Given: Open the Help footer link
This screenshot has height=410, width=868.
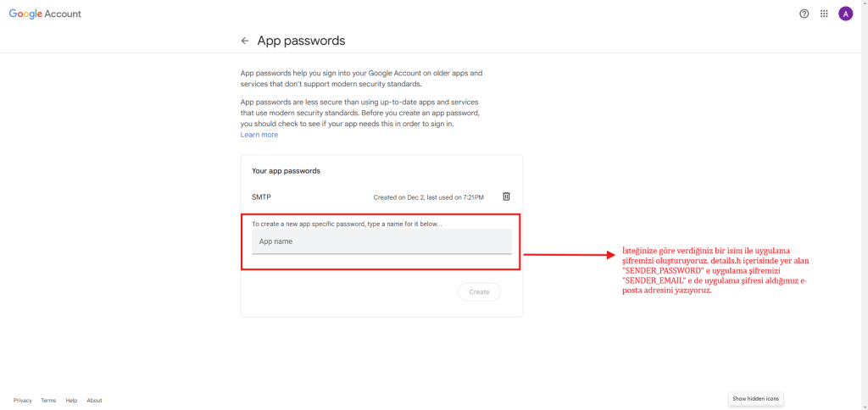Looking at the screenshot, I should click(71, 401).
